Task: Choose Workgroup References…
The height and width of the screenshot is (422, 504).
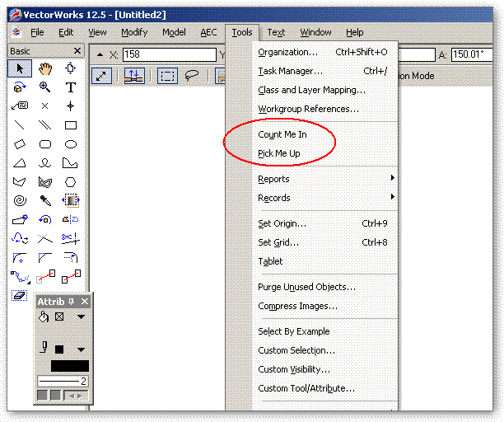Action: pyautogui.click(x=325, y=109)
